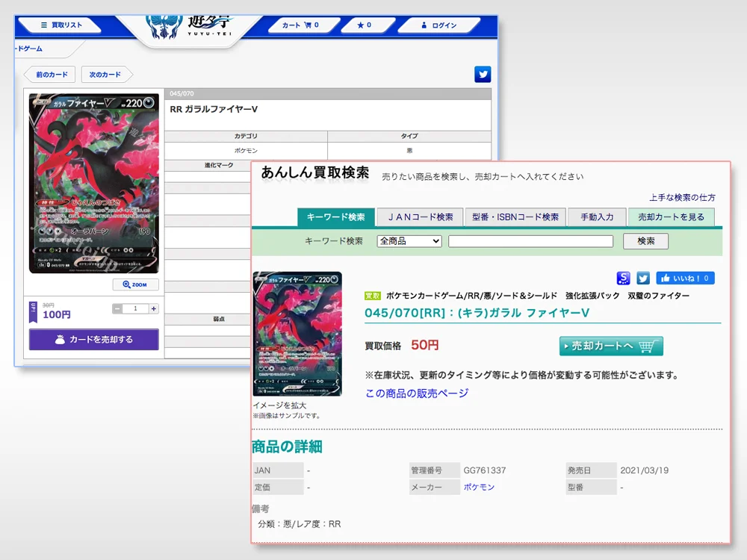This screenshot has height=560, width=747.
Task: Open the Galar Moltres V card image in Yuyu-tei
Action: click(94, 184)
